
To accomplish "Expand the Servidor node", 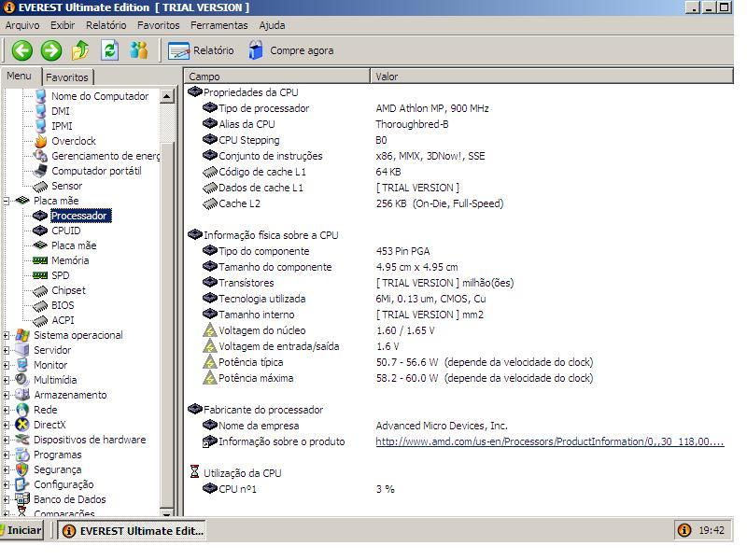I will [x=7, y=350].
